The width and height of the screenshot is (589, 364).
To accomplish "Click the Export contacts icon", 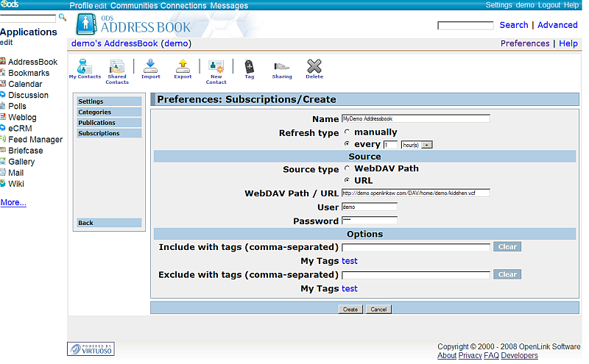I will [x=183, y=66].
